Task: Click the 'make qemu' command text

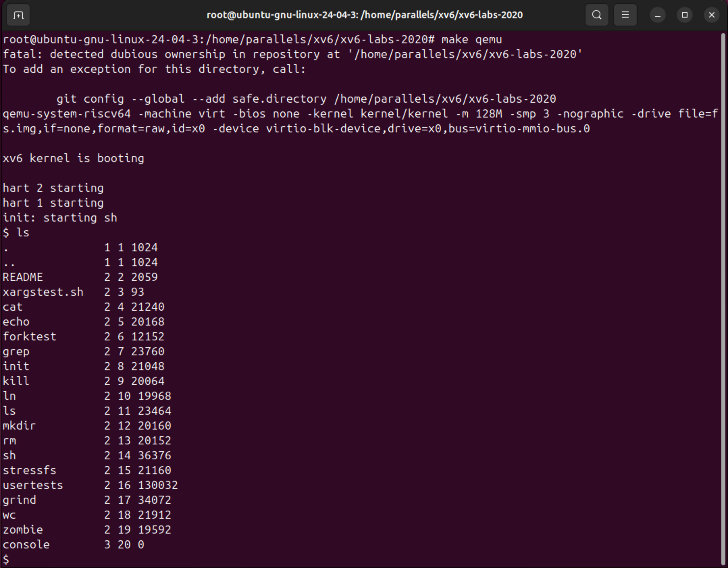Action: pos(471,40)
